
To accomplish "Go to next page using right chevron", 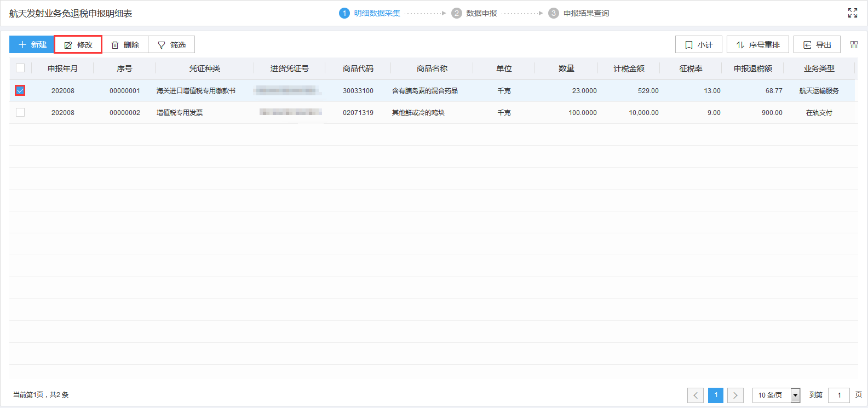I will point(735,395).
